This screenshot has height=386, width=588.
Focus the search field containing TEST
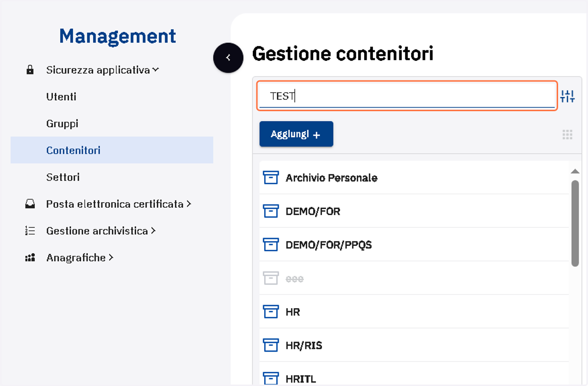pos(407,96)
